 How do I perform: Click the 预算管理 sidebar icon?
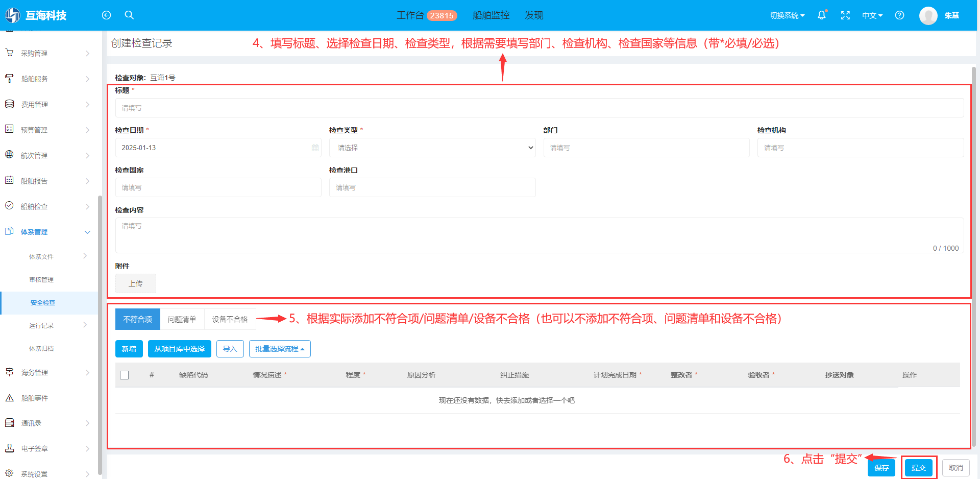click(9, 129)
